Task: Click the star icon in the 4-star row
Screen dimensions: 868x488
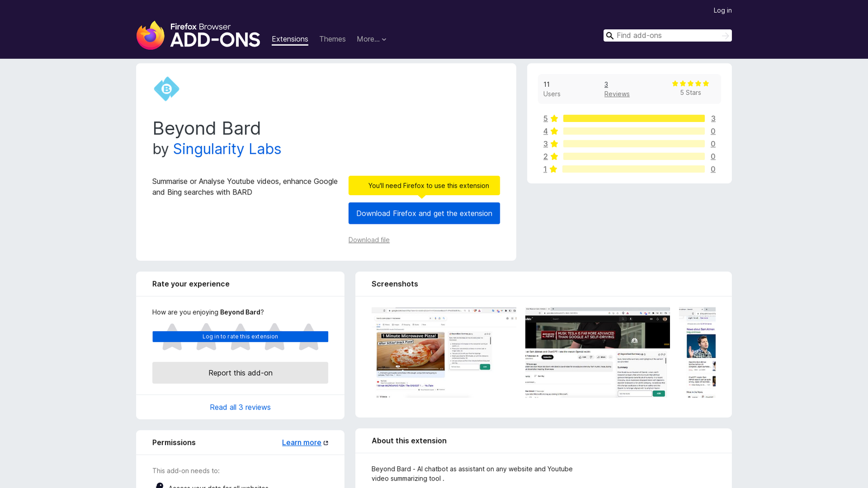Action: 554,131
